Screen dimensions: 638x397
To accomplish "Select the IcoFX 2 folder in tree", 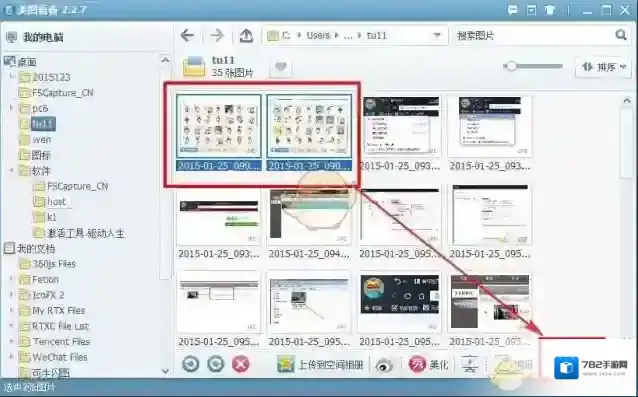I will pyautogui.click(x=48, y=295).
